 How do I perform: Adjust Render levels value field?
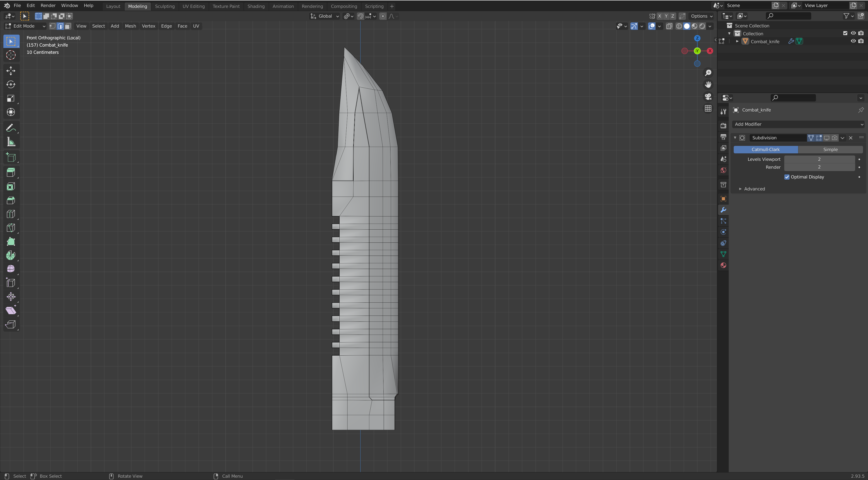pyautogui.click(x=819, y=167)
